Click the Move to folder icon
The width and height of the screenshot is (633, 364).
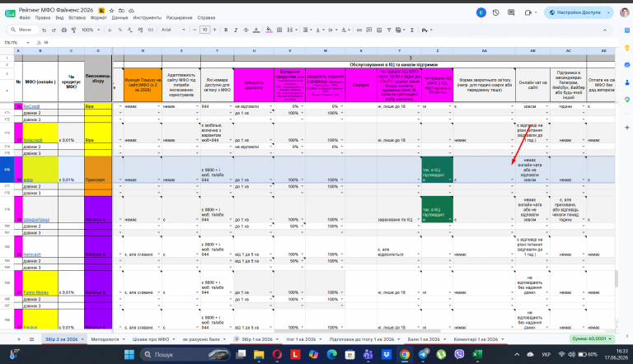point(121,11)
